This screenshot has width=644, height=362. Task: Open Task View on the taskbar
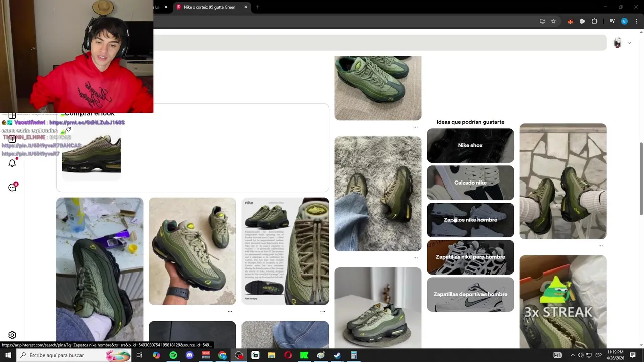pos(139,355)
